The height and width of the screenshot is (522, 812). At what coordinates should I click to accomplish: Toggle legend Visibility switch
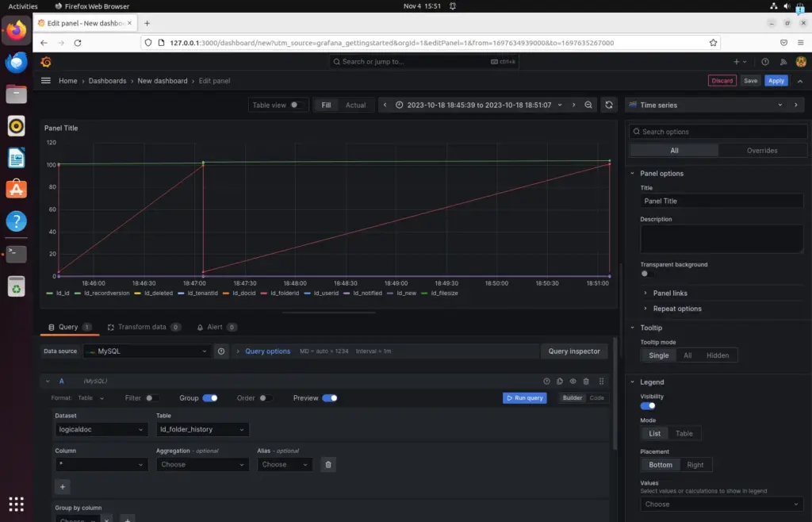648,406
